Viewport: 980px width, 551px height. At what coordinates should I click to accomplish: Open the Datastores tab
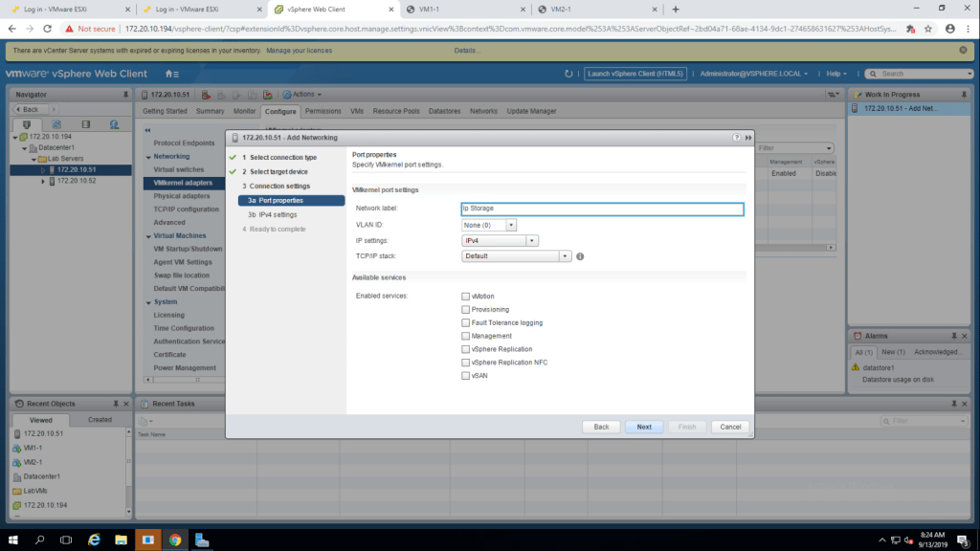(444, 111)
